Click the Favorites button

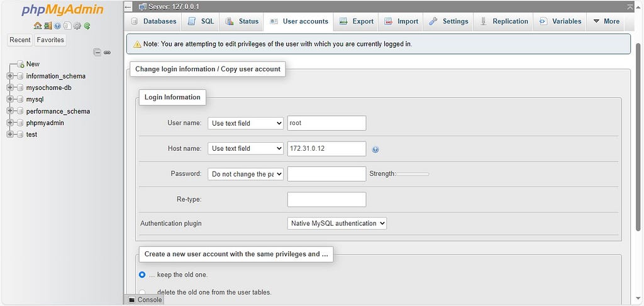50,40
